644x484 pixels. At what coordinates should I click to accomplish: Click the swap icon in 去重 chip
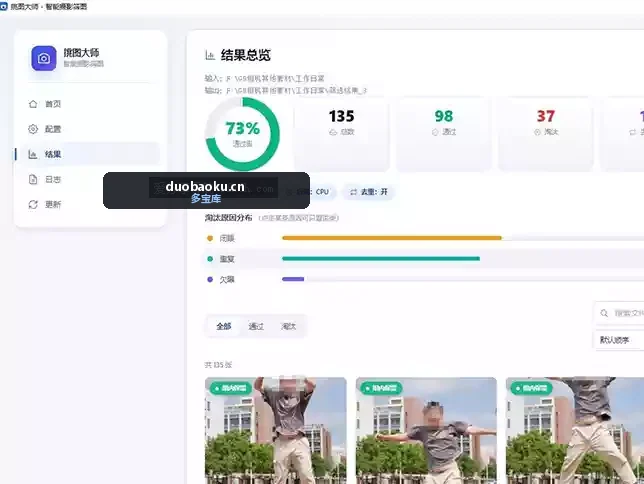pos(353,192)
